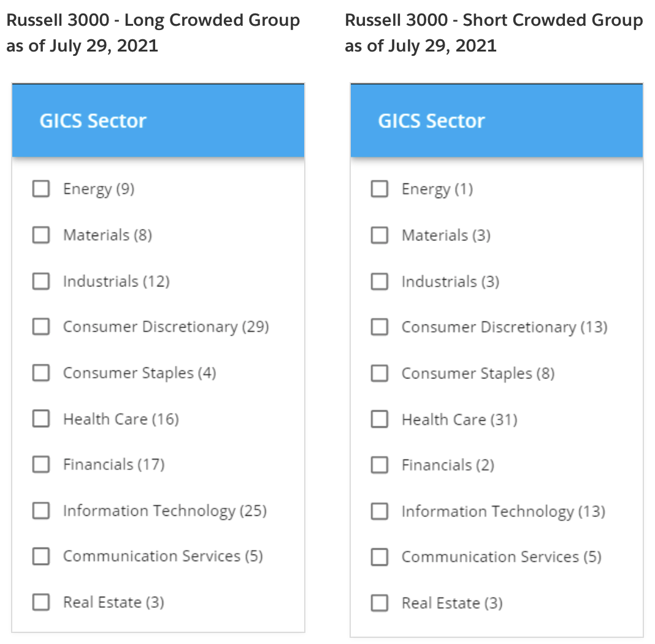
Task: Tick Industrials (3) filter checkbox
Action: pos(380,282)
